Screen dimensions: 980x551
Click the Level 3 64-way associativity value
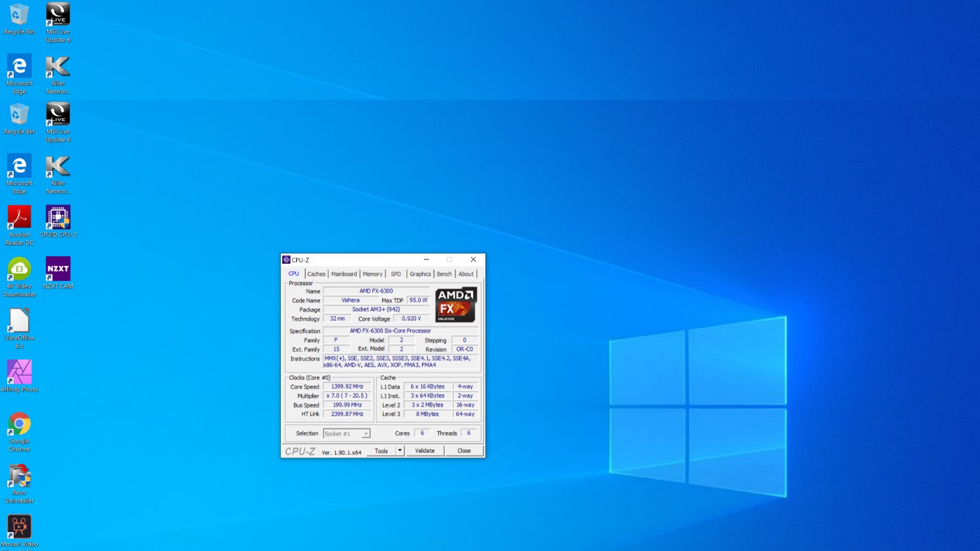click(x=465, y=414)
